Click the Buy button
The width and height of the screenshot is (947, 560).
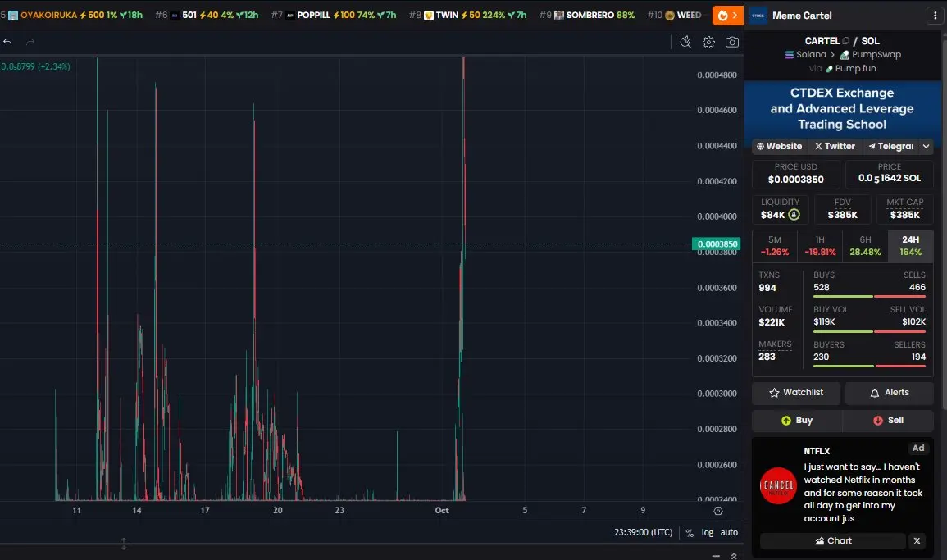[797, 421]
